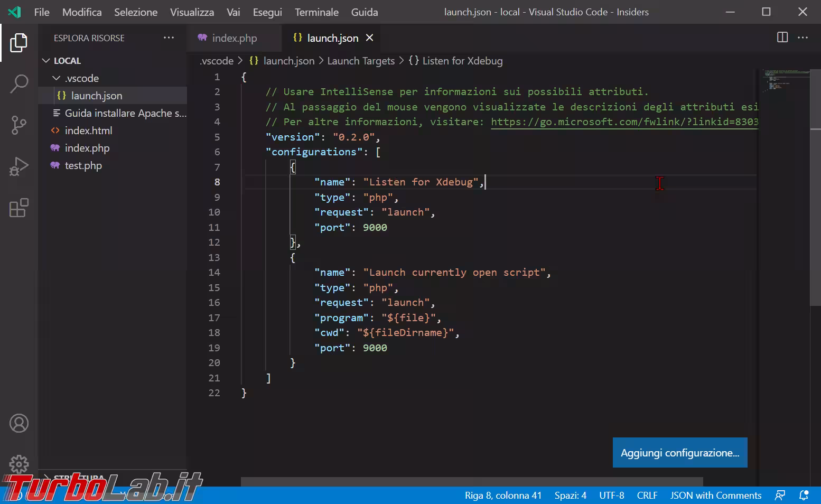
Task: Click the split editor icon
Action: pyautogui.click(x=782, y=38)
